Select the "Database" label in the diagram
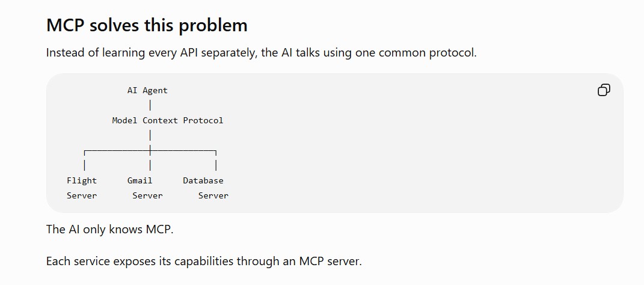 (203, 181)
